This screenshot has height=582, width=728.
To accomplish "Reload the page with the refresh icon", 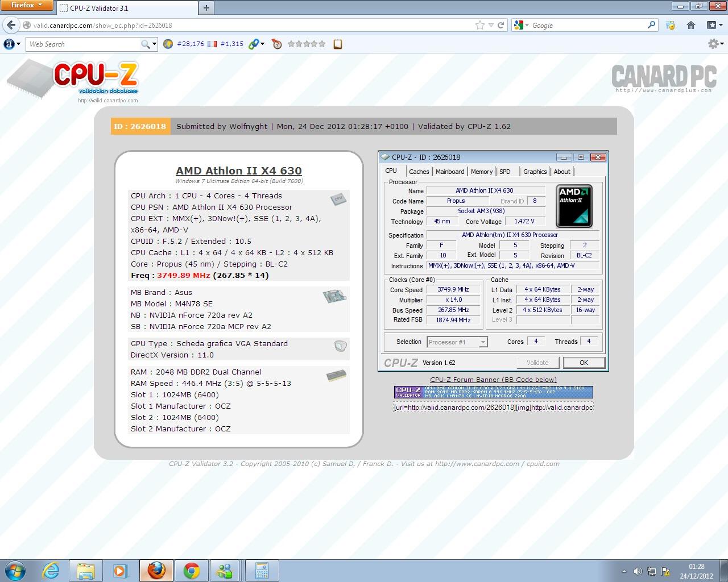I will (x=501, y=25).
